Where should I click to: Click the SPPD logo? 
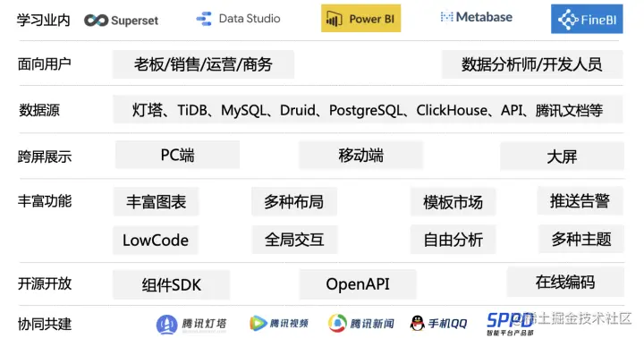coord(509,324)
